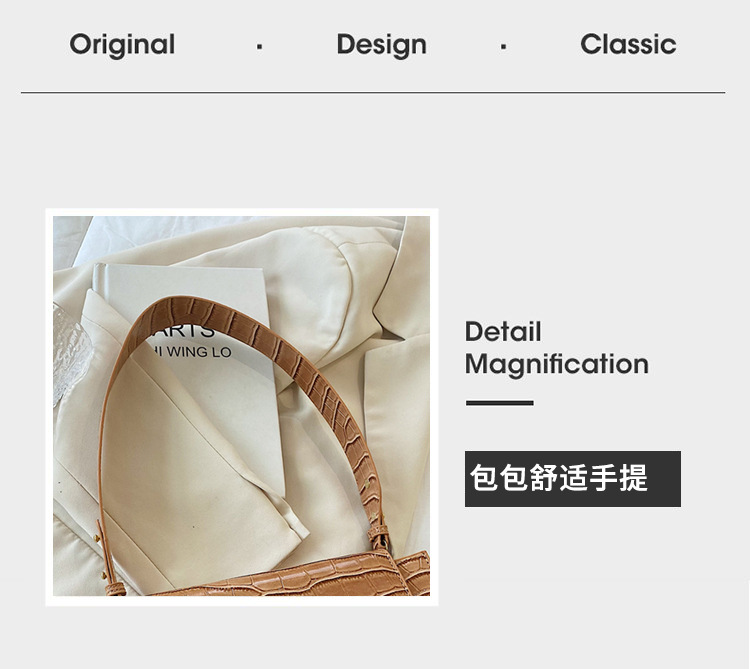Click the dot separator between Design and Classic
Viewport: 750px width, 669px height.
coord(503,47)
